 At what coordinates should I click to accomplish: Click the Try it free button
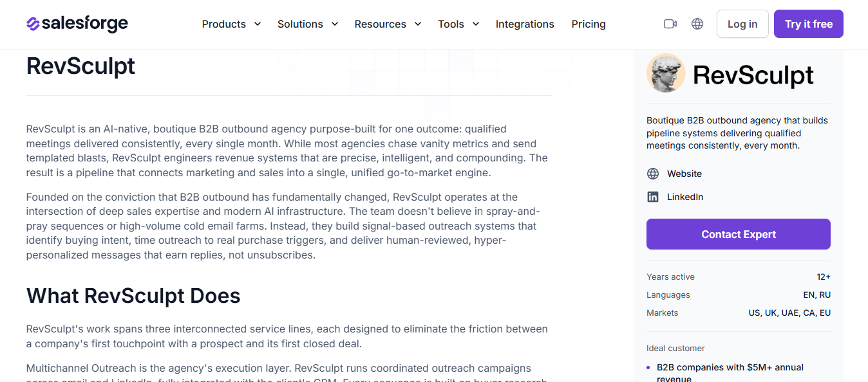809,24
